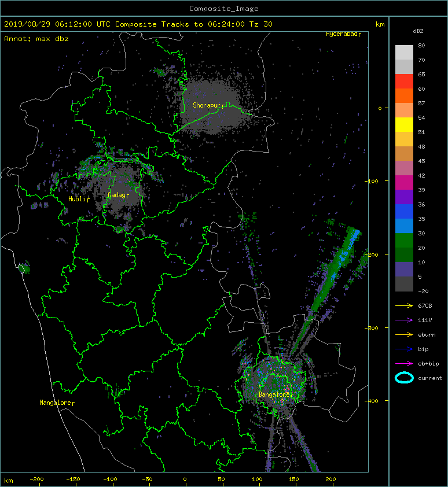Click the -100 y-axis tick label
Image resolution: width=448 pixels, height=487 pixels.
[x=372, y=181]
